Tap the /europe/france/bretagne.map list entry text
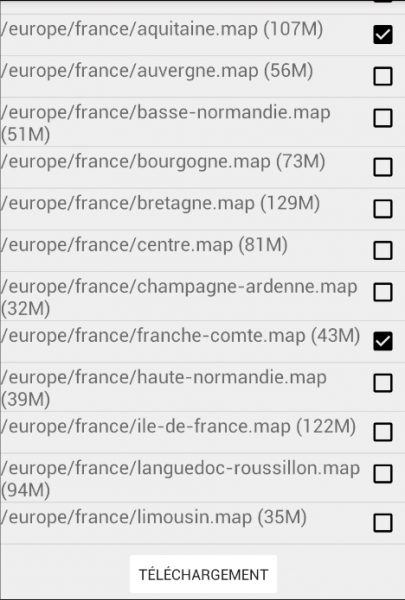This screenshot has height=600, width=405. 160,203
